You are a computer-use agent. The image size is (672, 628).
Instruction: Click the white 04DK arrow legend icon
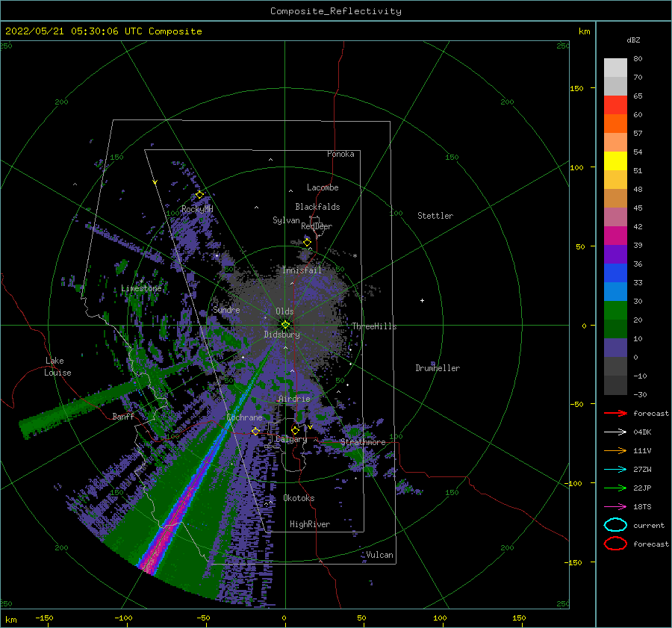pyautogui.click(x=615, y=432)
